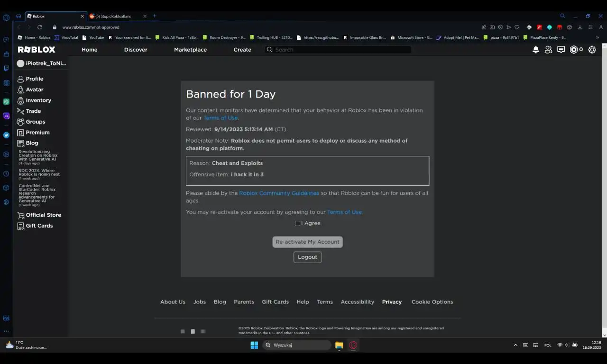Click the Opera GX menu logo
The height and width of the screenshot is (364, 607).
click(6, 18)
